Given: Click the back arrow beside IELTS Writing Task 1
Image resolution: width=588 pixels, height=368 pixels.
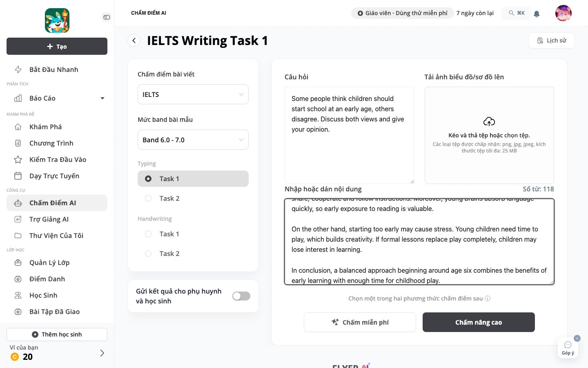Looking at the screenshot, I should coord(134,40).
